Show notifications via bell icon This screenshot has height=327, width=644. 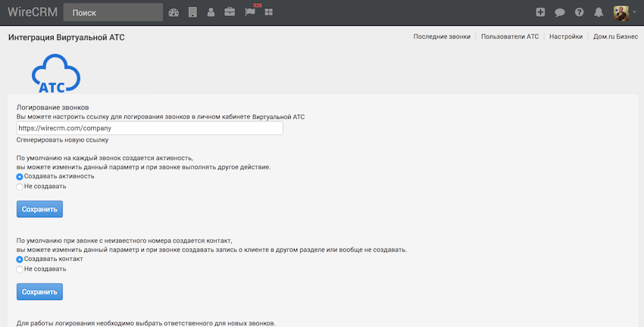coord(599,12)
